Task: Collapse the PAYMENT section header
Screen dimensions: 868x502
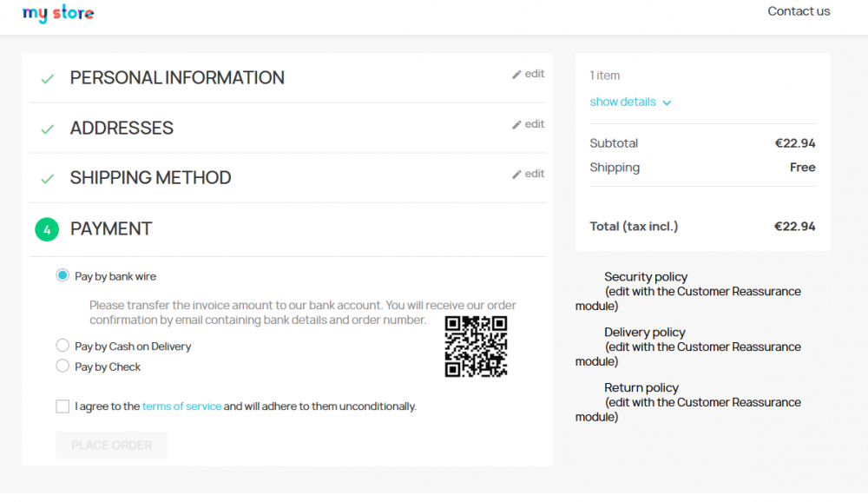Action: [110, 229]
